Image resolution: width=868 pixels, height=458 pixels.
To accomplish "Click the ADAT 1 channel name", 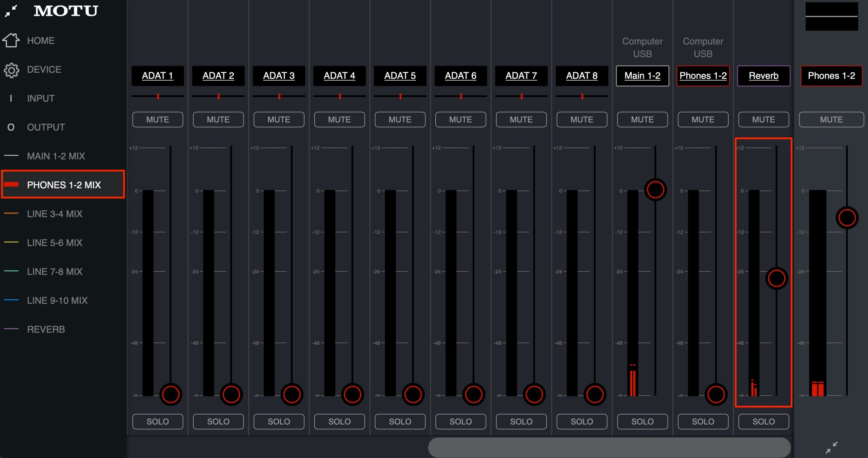I will click(158, 76).
